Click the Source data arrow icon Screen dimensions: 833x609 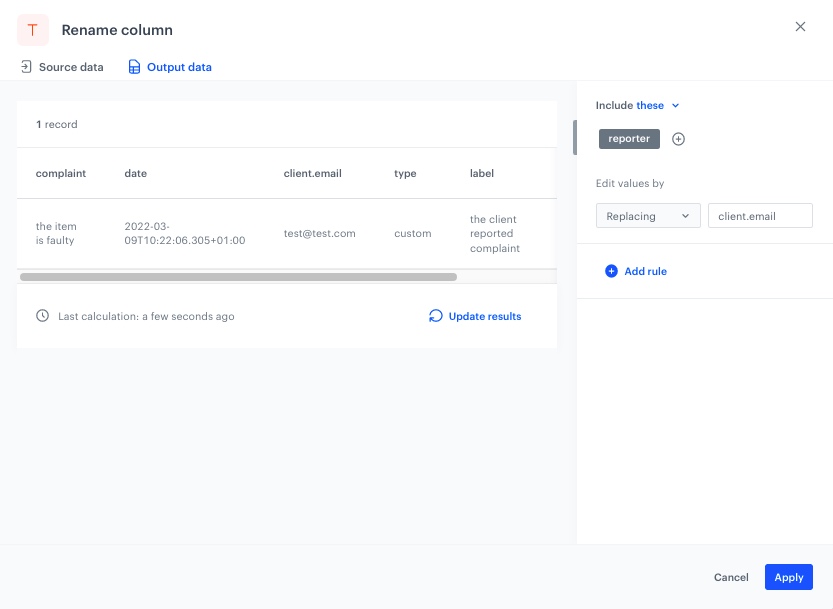pyautogui.click(x=26, y=67)
